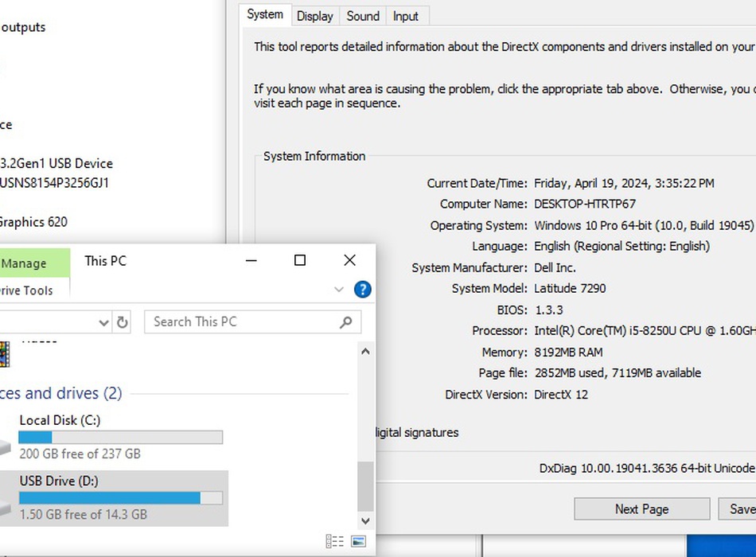The height and width of the screenshot is (557, 756).
Task: Open the Manage ribbon tab
Action: (x=24, y=263)
